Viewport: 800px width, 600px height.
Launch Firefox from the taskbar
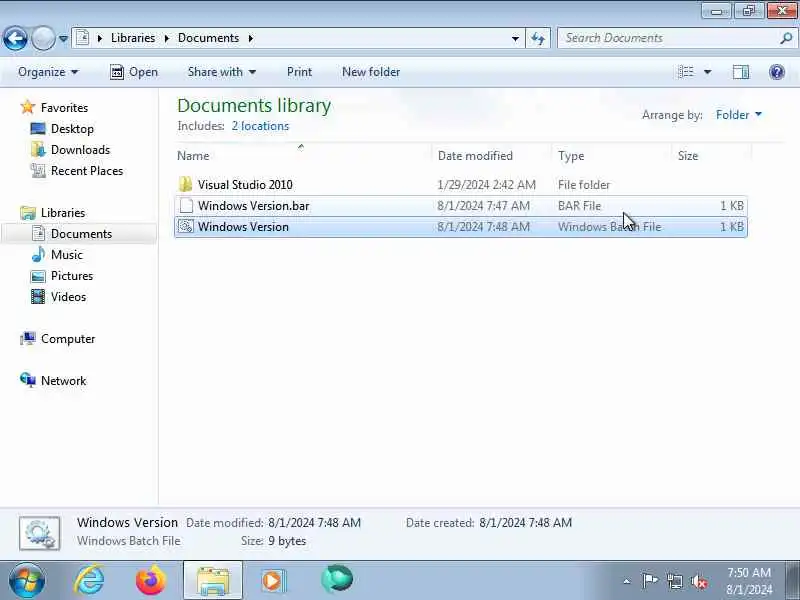coord(151,580)
